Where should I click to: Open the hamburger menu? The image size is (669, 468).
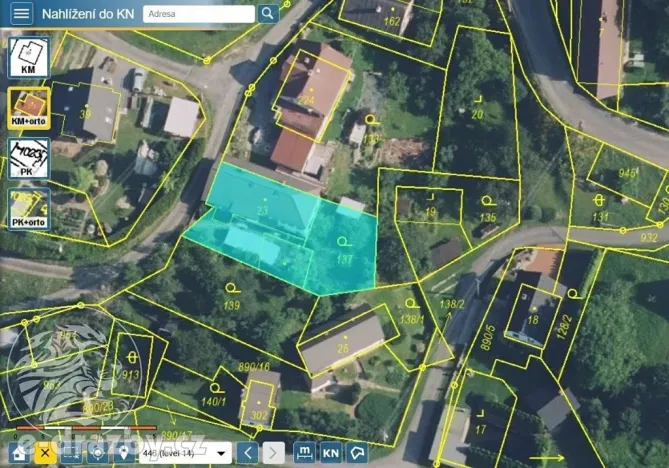[x=21, y=14]
